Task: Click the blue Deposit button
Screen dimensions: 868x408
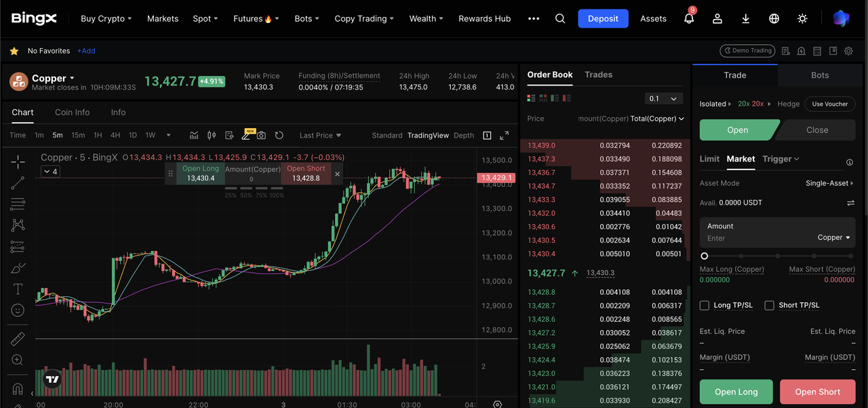Action: pyautogui.click(x=603, y=19)
